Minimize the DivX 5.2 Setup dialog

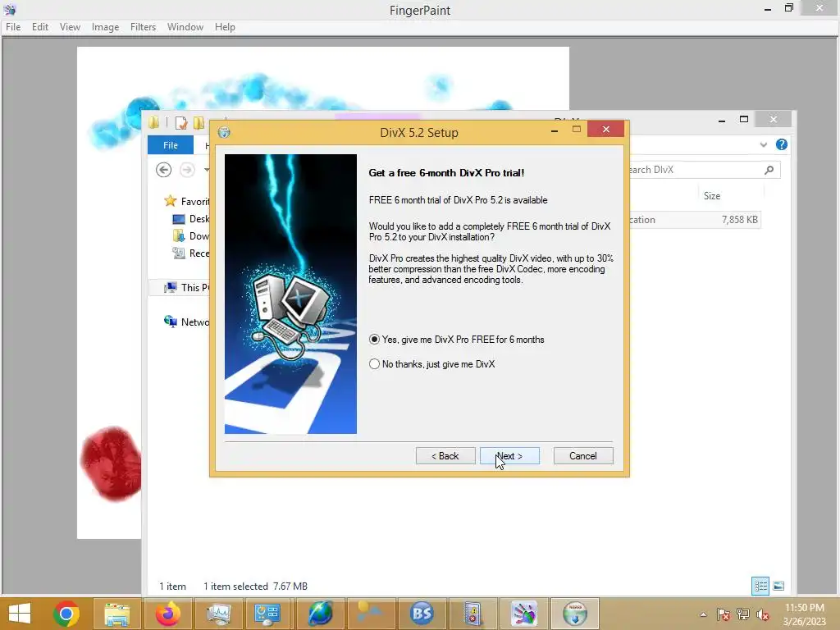[555, 130]
